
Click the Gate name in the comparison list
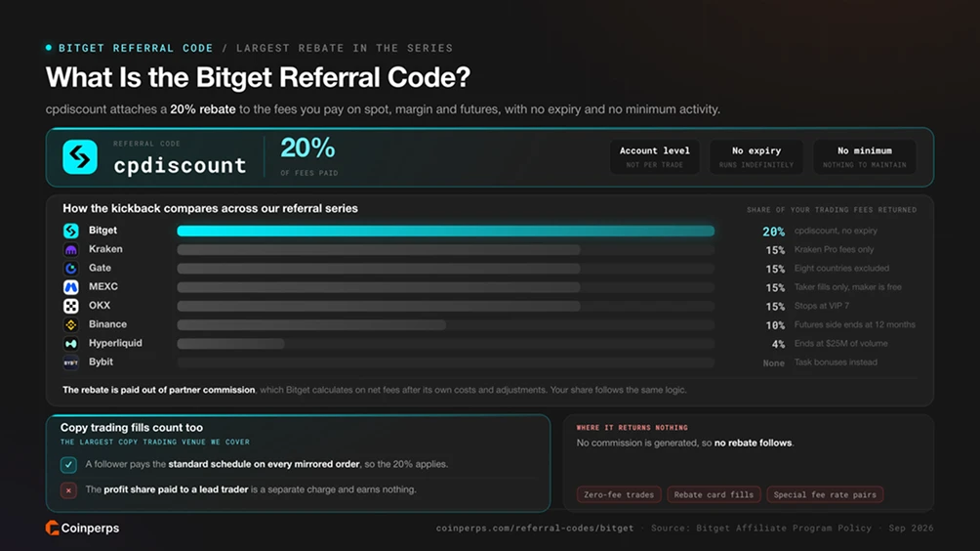[x=100, y=268]
